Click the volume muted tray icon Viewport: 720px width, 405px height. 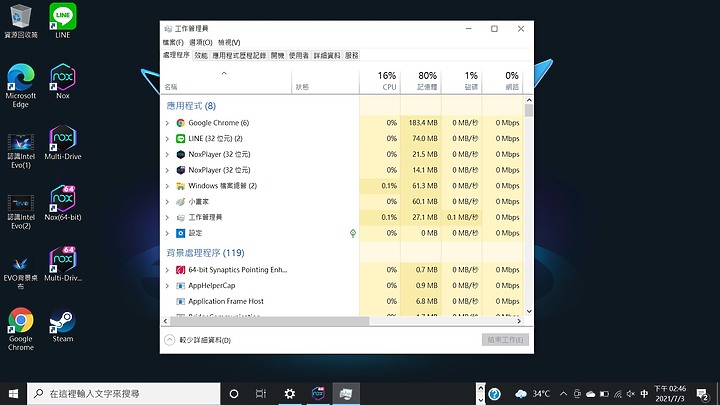[x=631, y=394]
